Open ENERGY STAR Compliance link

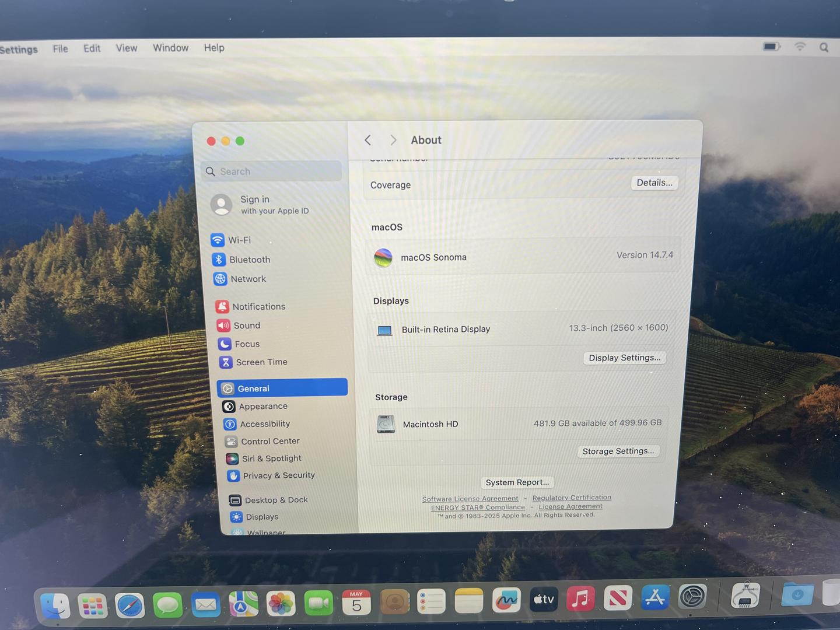point(478,508)
